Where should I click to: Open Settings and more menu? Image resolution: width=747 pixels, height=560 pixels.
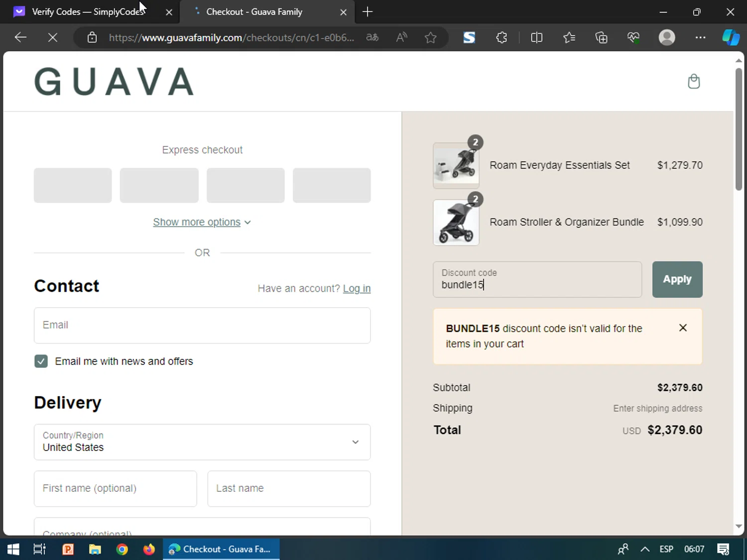point(700,37)
